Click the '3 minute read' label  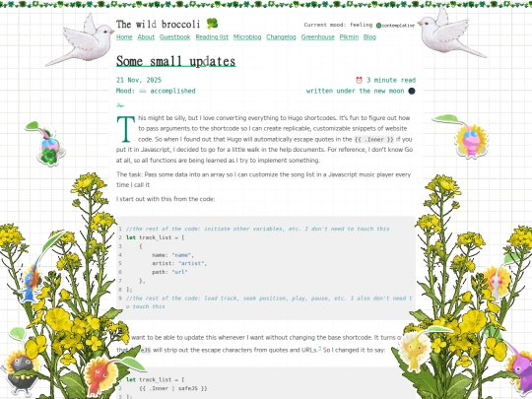[x=391, y=80]
